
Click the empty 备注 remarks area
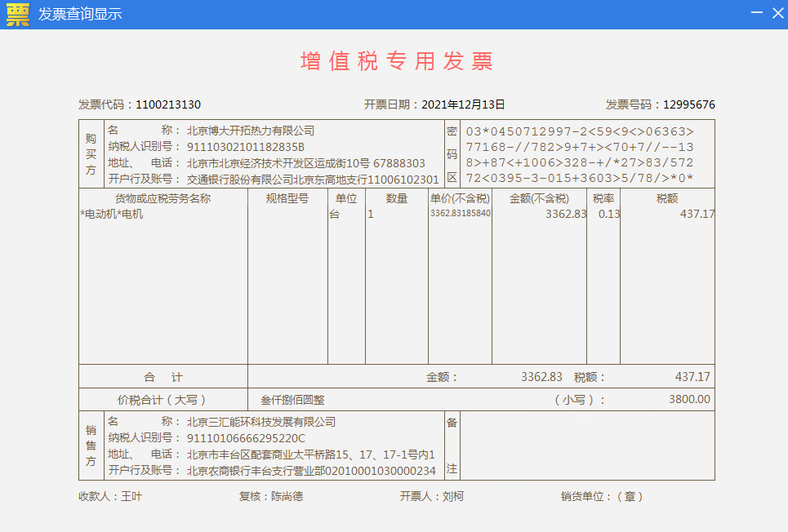tap(586, 446)
